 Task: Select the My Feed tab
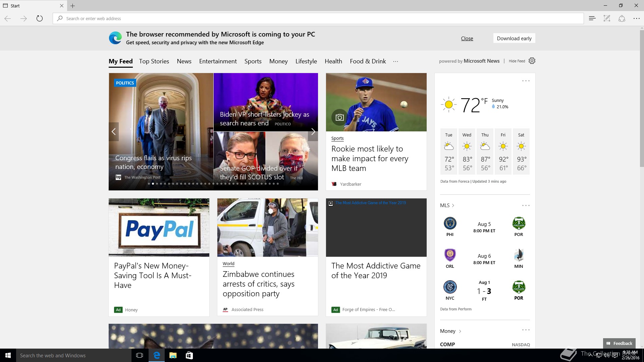pos(121,61)
